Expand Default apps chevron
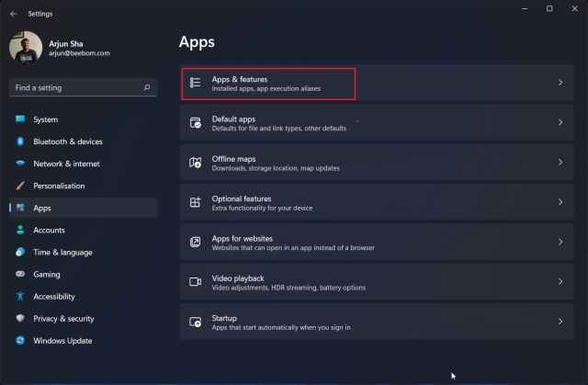The height and width of the screenshot is (385, 588). pos(560,122)
